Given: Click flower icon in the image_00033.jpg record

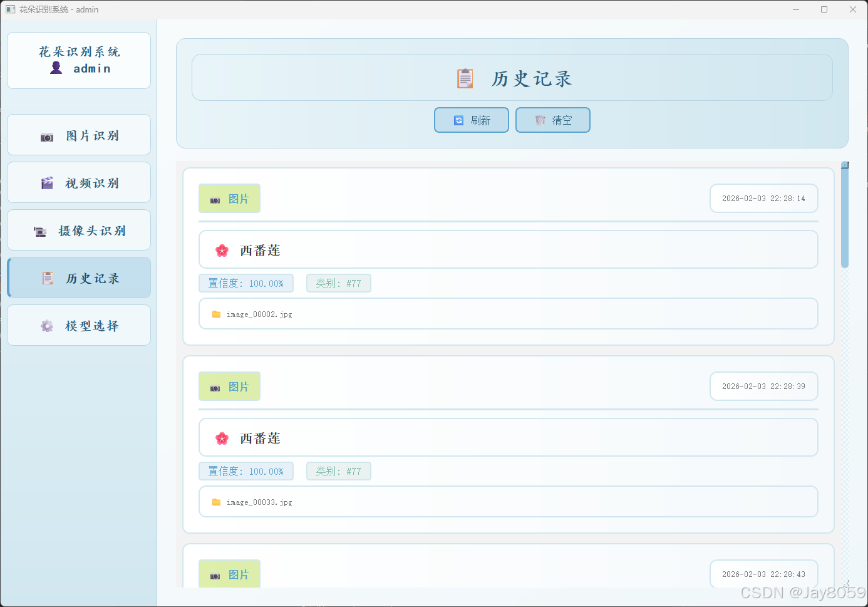Looking at the screenshot, I should (x=222, y=438).
